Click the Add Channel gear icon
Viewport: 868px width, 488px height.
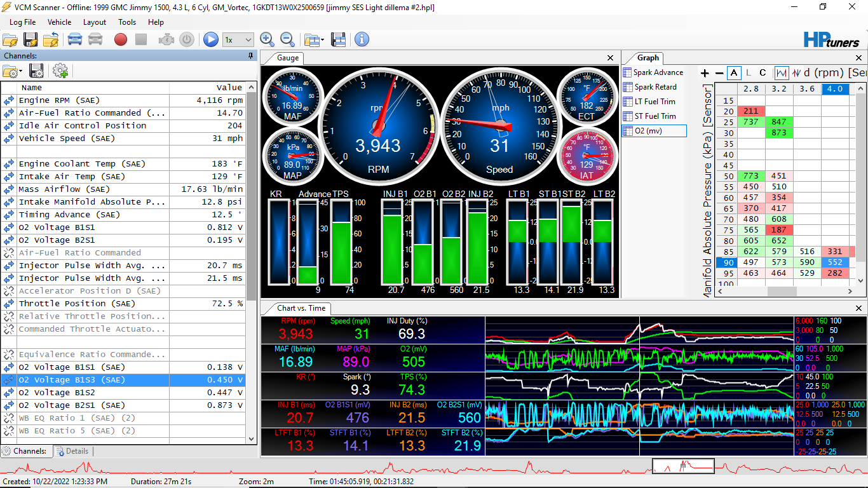pyautogui.click(x=60, y=71)
